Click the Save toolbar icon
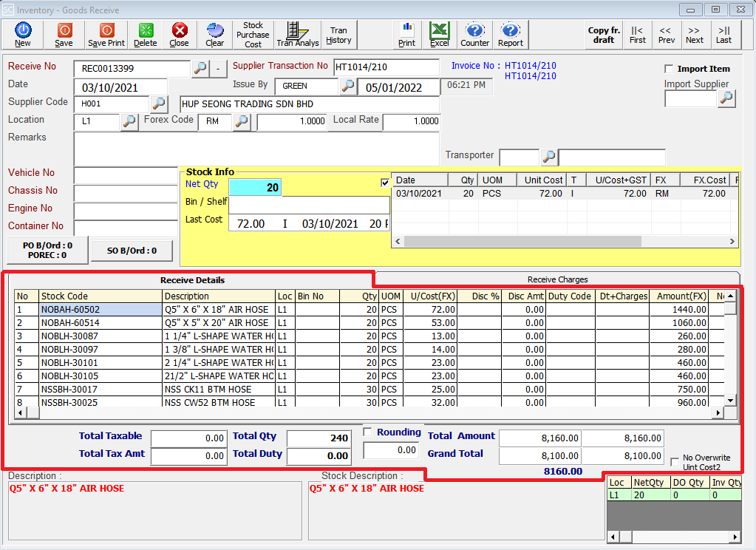The image size is (756, 550). (x=64, y=35)
